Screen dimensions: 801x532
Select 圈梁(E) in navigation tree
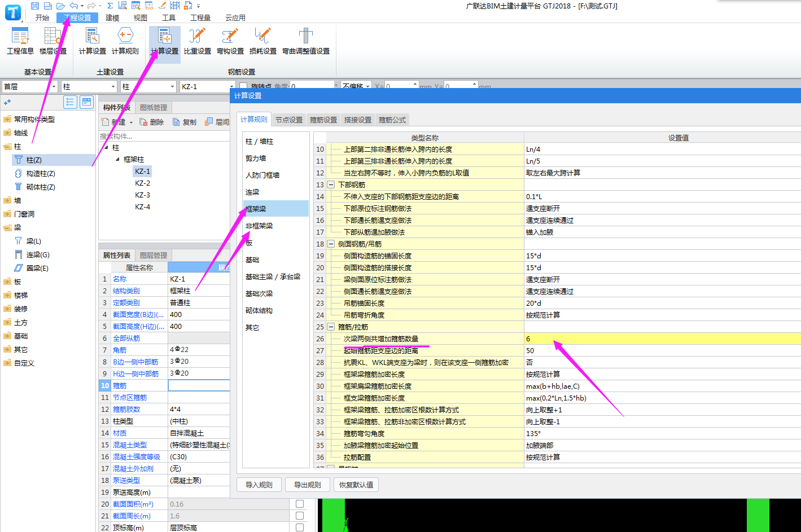point(38,269)
